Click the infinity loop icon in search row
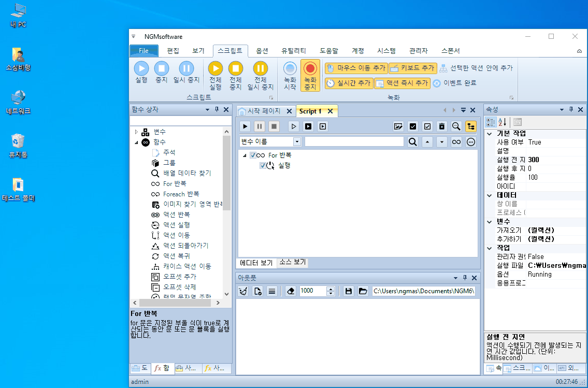This screenshot has width=588, height=388. [x=456, y=142]
